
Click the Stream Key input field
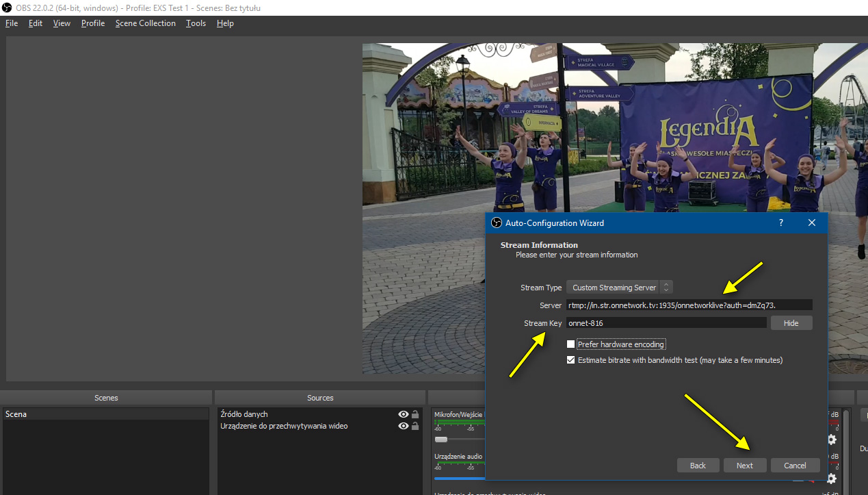pyautogui.click(x=666, y=323)
